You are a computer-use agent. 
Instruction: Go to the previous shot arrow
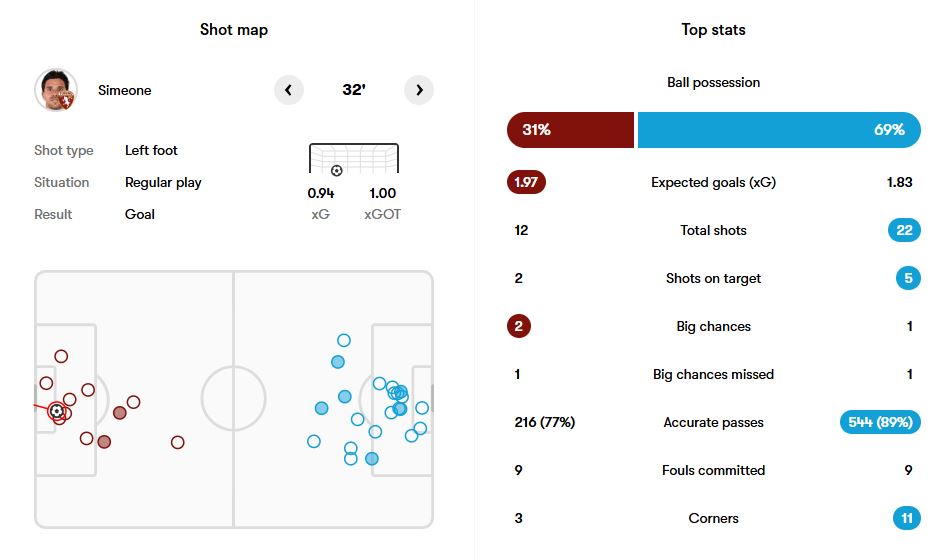click(288, 90)
